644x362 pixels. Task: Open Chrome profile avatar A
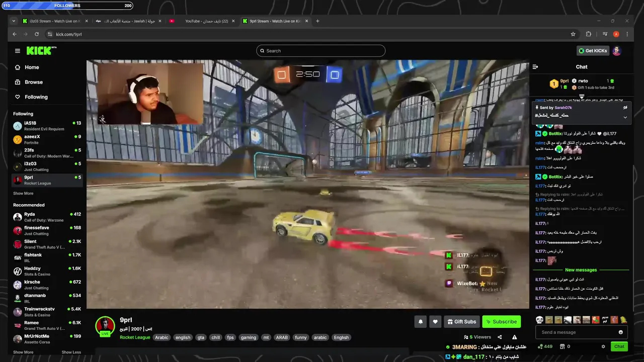pos(616,34)
